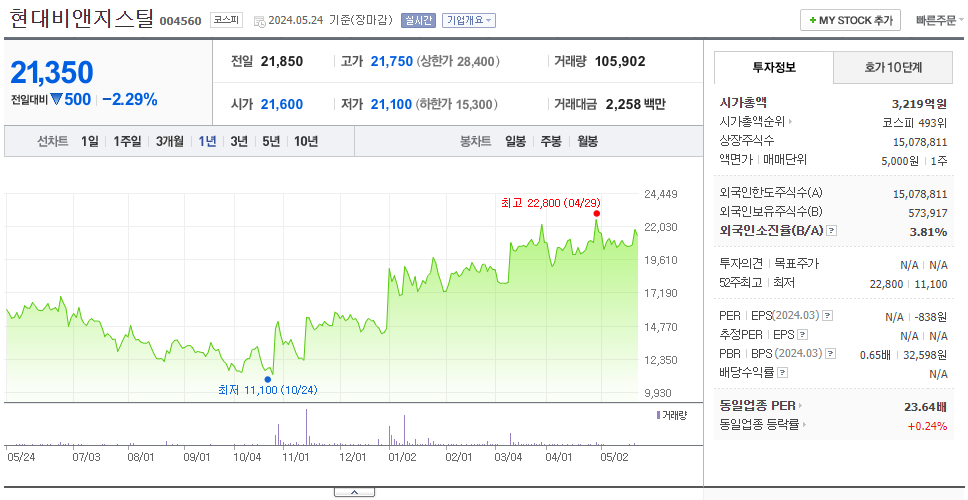
Task: Add stock with MY STOCK 추가 button
Action: (x=850, y=20)
